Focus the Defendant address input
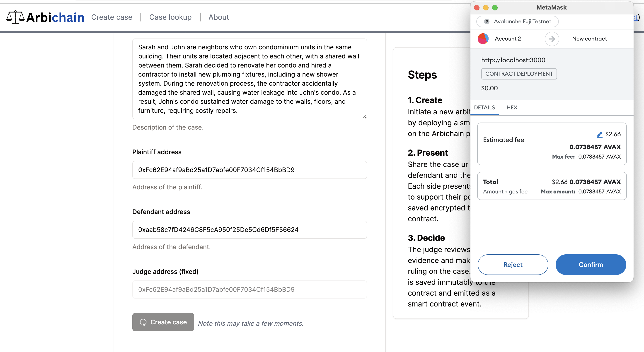The height and width of the screenshot is (352, 644). [249, 230]
